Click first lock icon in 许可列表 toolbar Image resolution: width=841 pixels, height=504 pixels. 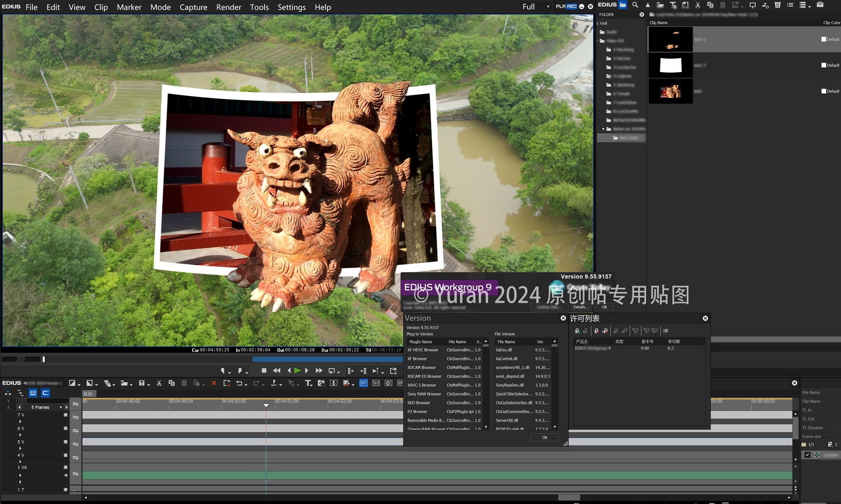[578, 331]
